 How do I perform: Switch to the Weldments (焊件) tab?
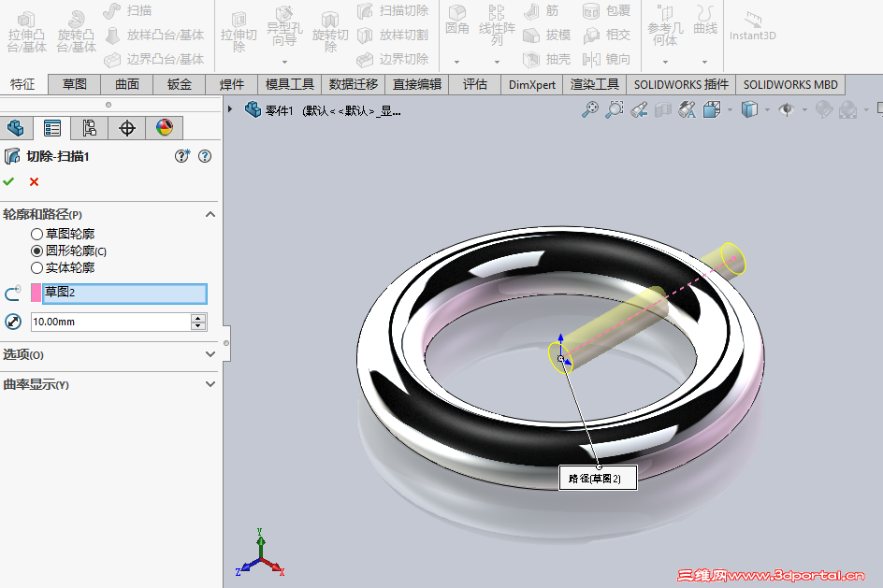232,84
